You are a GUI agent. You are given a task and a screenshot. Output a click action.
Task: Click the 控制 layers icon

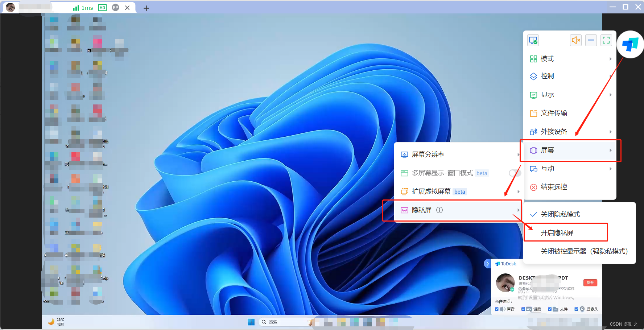tap(533, 77)
